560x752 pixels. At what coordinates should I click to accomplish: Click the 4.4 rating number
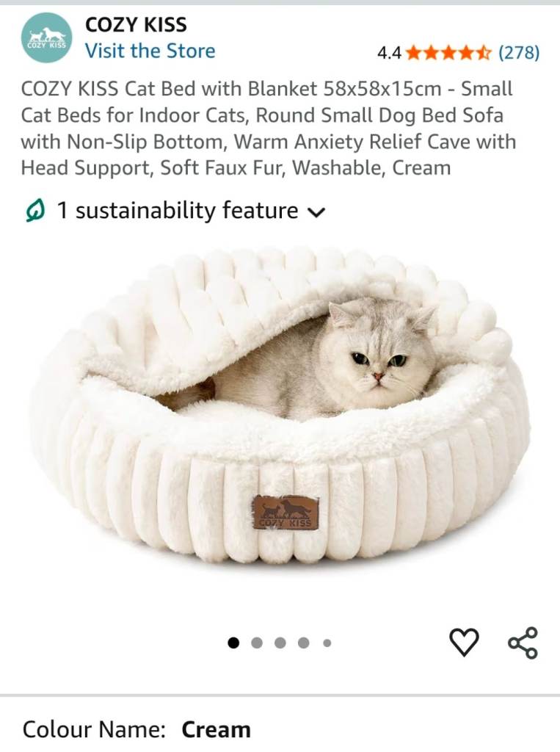[389, 53]
